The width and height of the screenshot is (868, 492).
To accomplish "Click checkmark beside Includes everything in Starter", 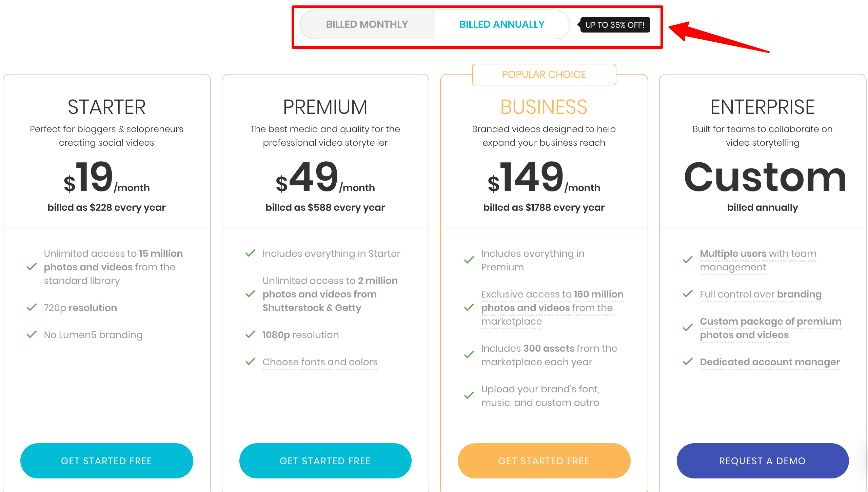I will pyautogui.click(x=250, y=253).
